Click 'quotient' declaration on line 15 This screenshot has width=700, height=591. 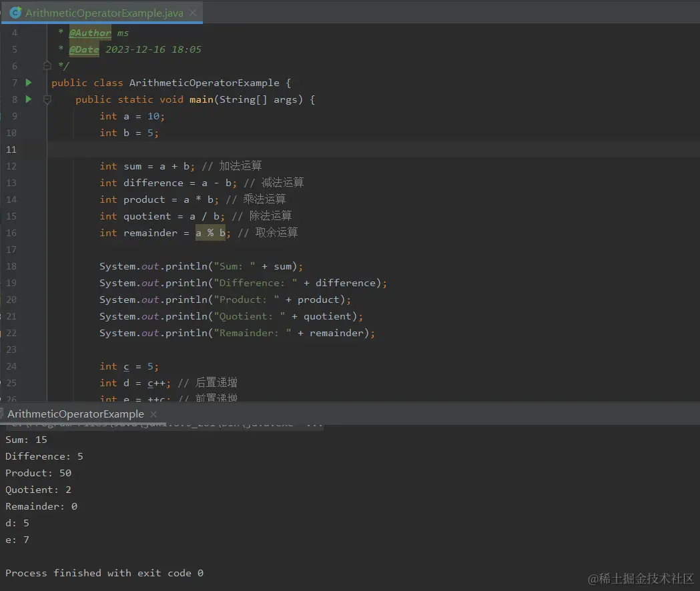147,217
